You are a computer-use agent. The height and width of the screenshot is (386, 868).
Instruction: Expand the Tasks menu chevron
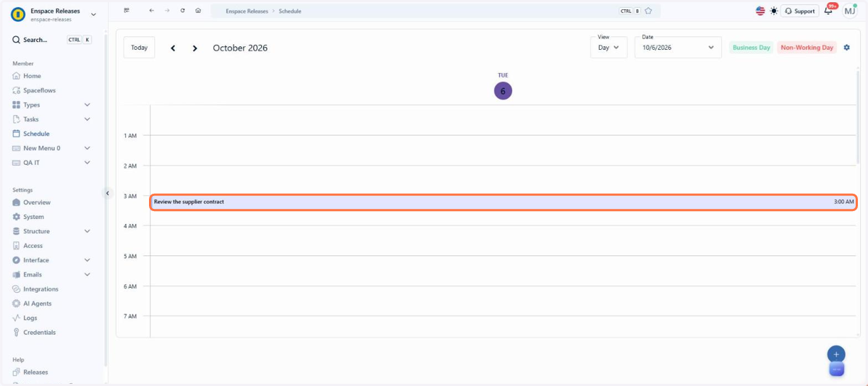click(x=88, y=119)
